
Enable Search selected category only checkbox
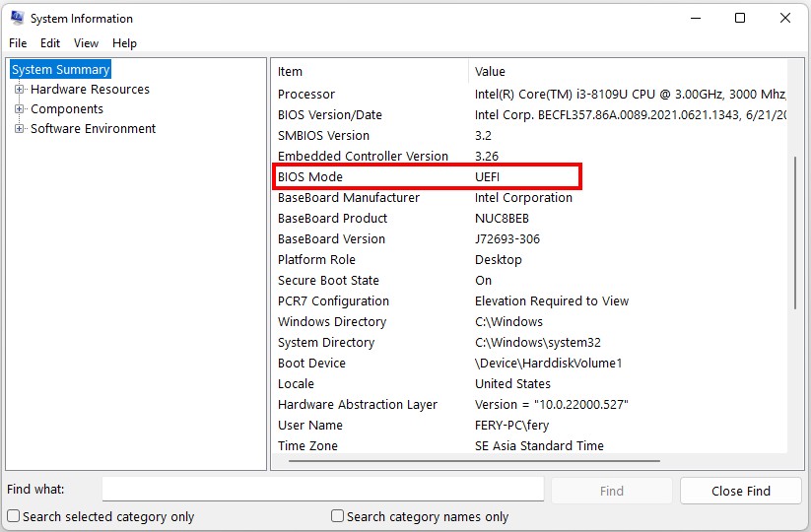pos(14,516)
